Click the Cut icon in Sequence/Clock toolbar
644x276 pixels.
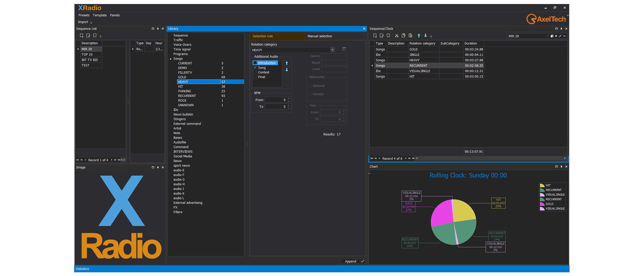pos(396,36)
